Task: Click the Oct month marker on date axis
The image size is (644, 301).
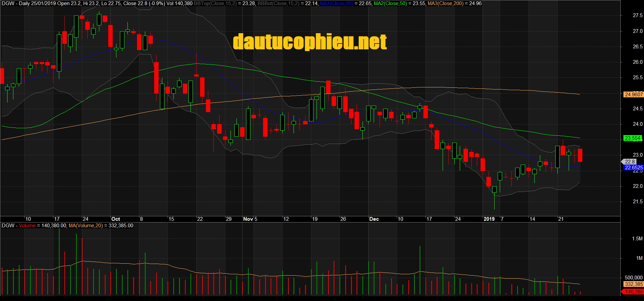Action: [x=116, y=219]
